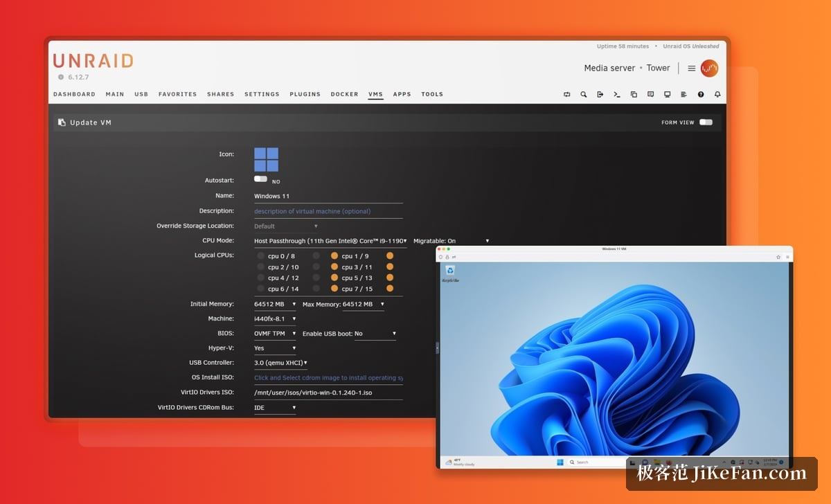Enable logical cpu 2 checkbox
831x504 pixels.
click(x=261, y=267)
